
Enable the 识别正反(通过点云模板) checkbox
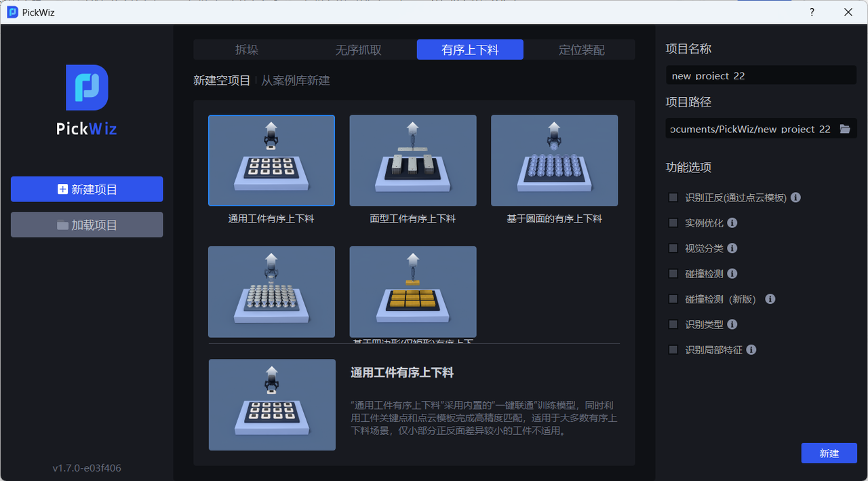click(x=673, y=197)
